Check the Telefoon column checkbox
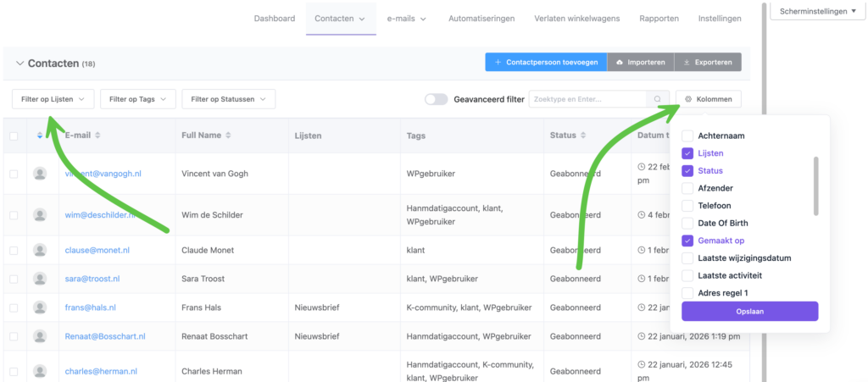 point(687,206)
